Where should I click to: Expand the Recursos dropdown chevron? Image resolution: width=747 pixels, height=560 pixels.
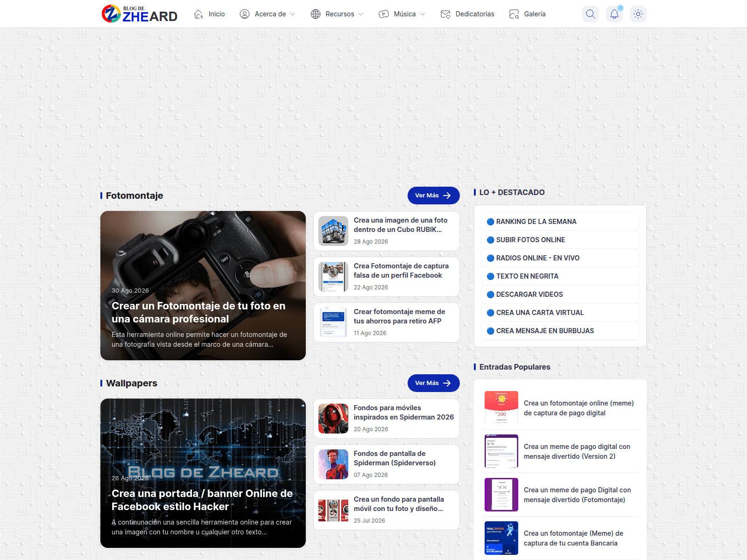coord(361,14)
